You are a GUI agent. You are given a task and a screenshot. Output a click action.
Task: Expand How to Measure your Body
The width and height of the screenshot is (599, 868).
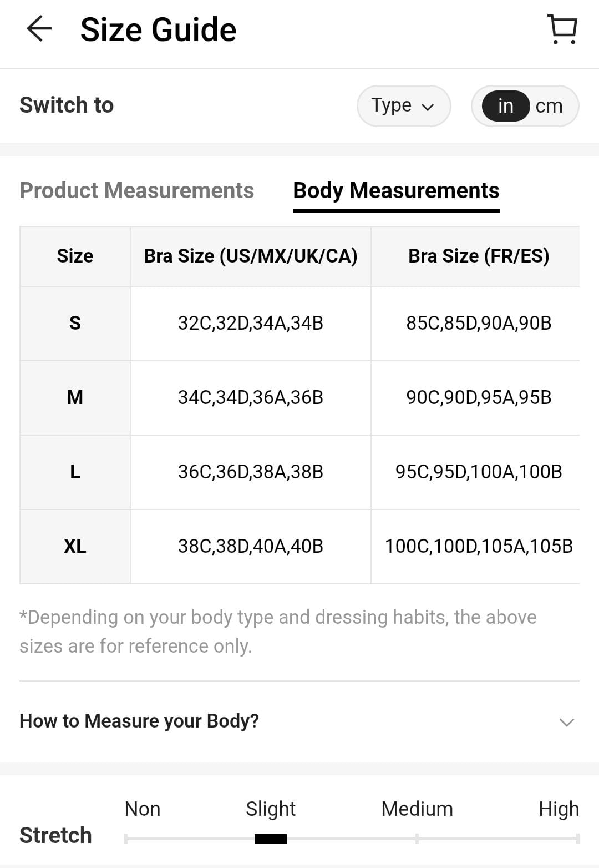139,721
